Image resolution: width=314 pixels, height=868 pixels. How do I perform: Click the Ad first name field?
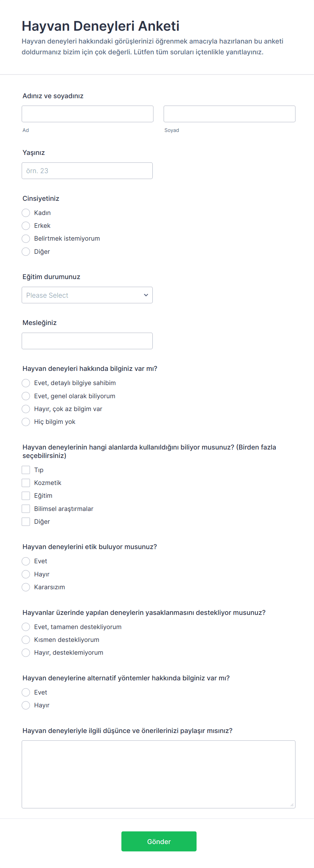tap(87, 114)
